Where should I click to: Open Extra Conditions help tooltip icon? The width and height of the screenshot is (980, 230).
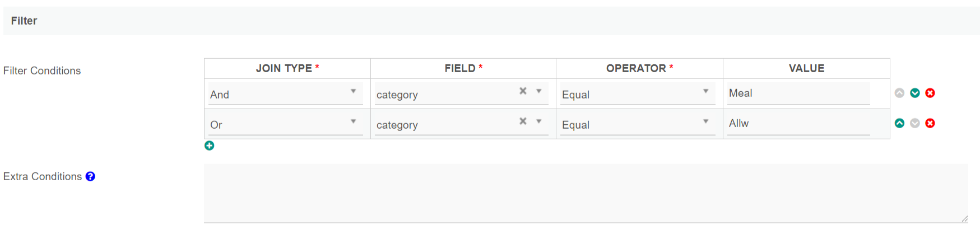pyautogui.click(x=90, y=176)
